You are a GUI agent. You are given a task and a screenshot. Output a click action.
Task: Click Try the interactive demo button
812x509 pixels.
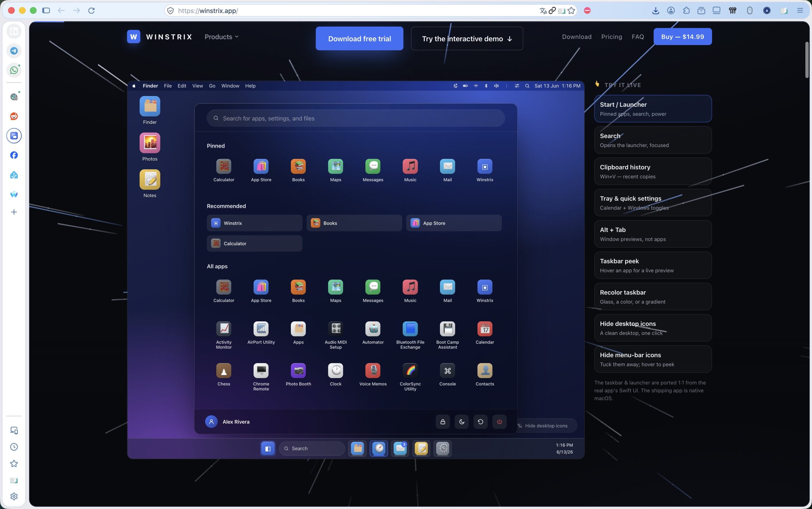(467, 38)
